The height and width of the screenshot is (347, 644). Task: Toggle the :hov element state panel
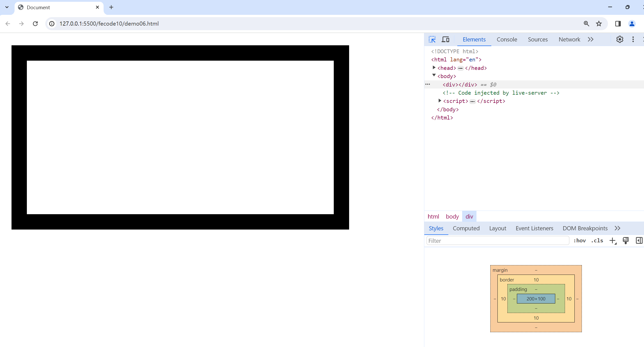pos(580,241)
